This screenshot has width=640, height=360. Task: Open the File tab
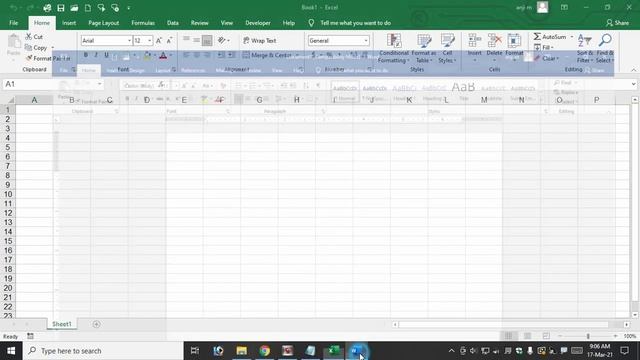(13, 23)
